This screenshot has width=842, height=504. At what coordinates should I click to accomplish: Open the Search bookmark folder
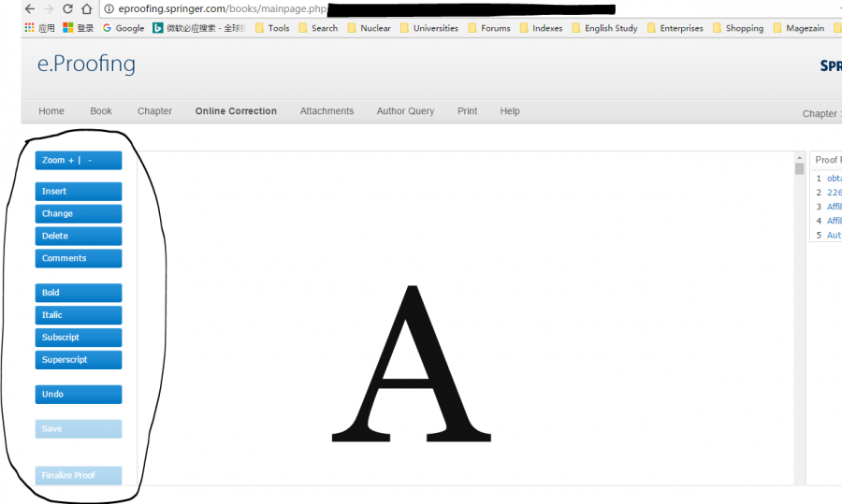[318, 28]
